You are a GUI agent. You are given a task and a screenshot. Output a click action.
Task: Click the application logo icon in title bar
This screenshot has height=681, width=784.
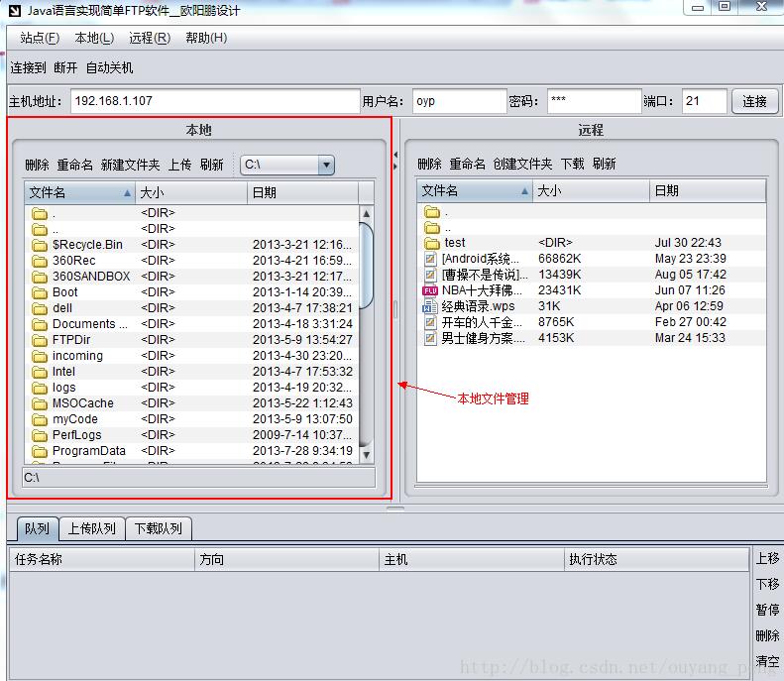[15, 11]
